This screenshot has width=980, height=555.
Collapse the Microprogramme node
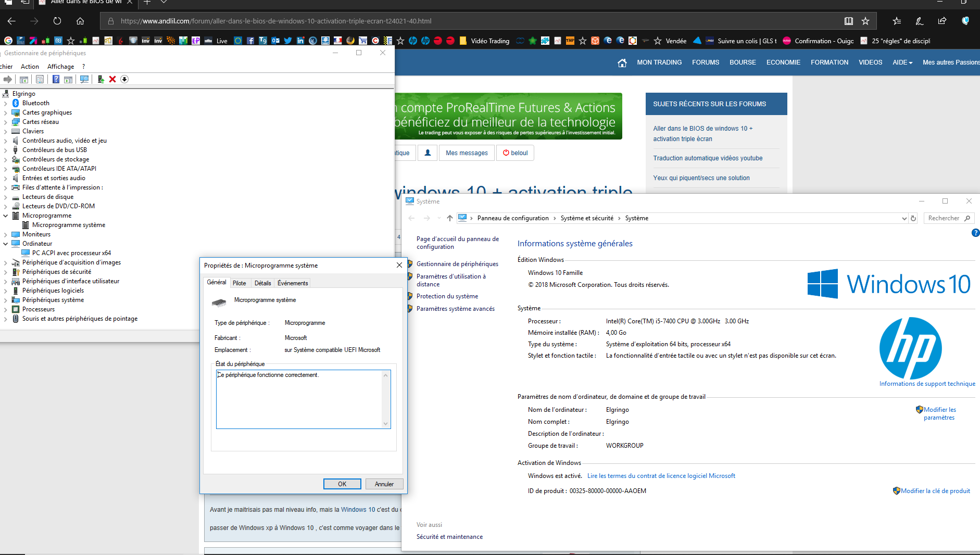(x=6, y=216)
